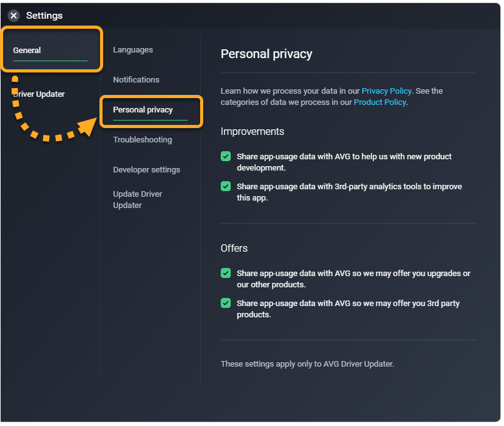Open the Product Policy link

pyautogui.click(x=380, y=102)
